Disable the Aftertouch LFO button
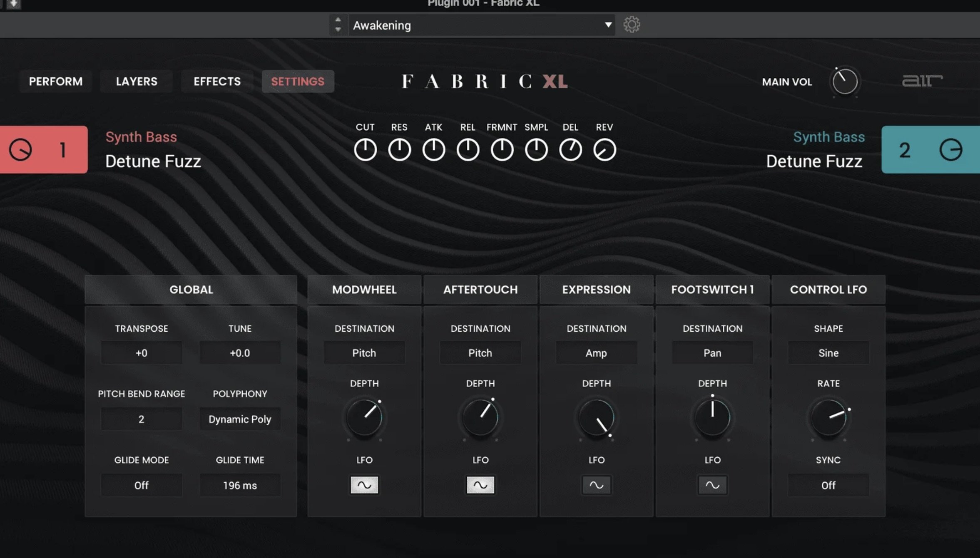Image resolution: width=980 pixels, height=558 pixels. [x=480, y=485]
